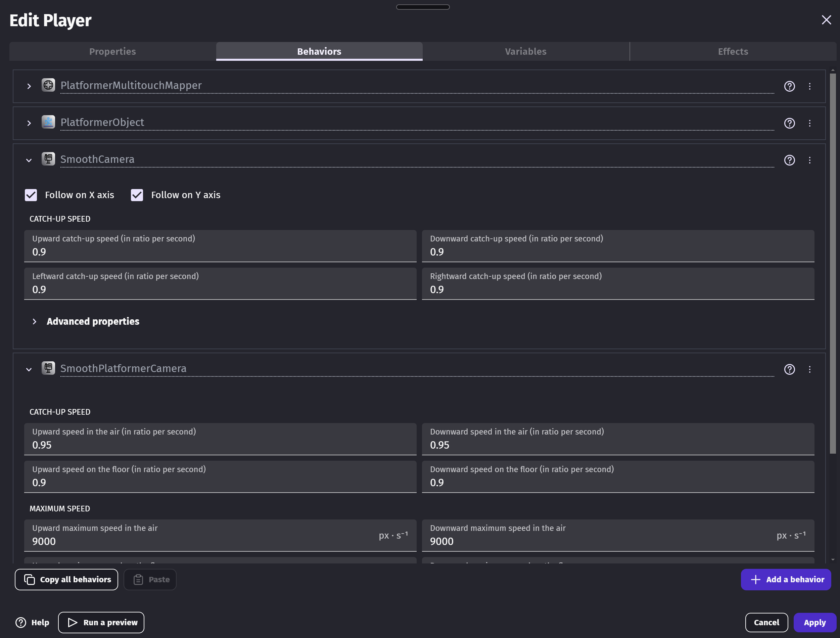The width and height of the screenshot is (840, 638).
Task: Click the SmoothCamera behavior icon
Action: tap(48, 159)
